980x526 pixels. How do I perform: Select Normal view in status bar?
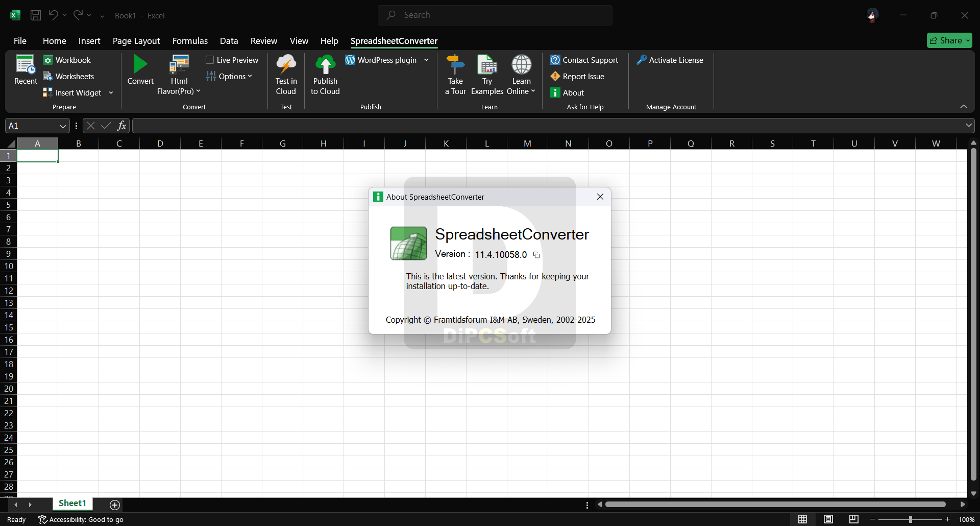pyautogui.click(x=803, y=519)
